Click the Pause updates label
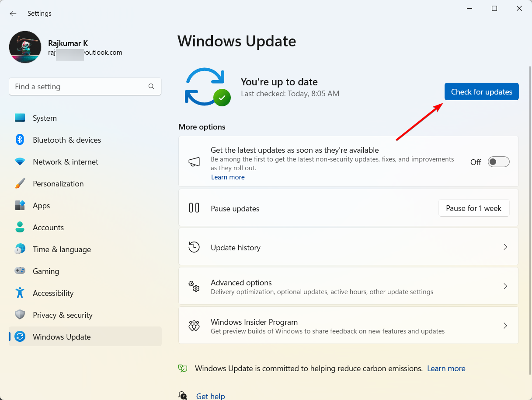The height and width of the screenshot is (400, 532). (235, 209)
